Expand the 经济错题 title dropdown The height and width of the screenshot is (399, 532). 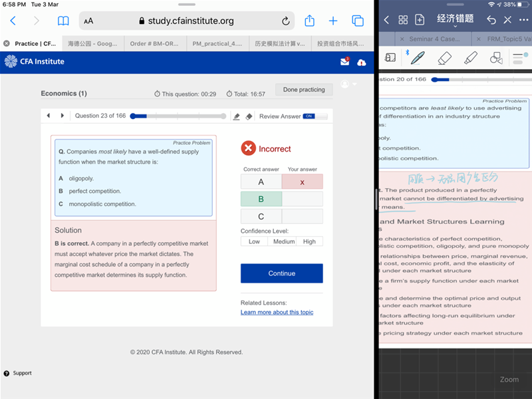(x=456, y=21)
